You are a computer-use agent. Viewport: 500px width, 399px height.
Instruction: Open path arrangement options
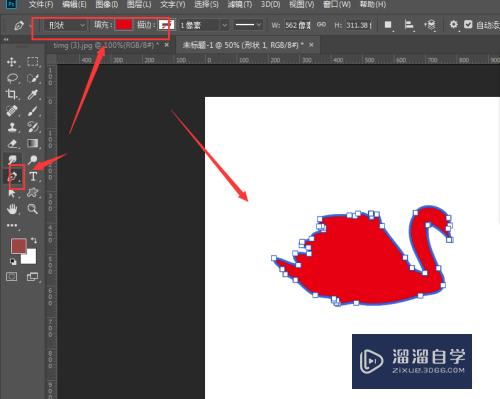(430, 25)
